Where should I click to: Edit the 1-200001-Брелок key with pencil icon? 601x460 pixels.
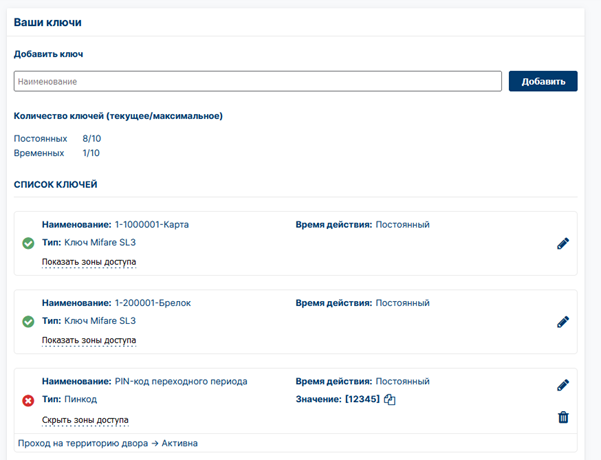(563, 322)
